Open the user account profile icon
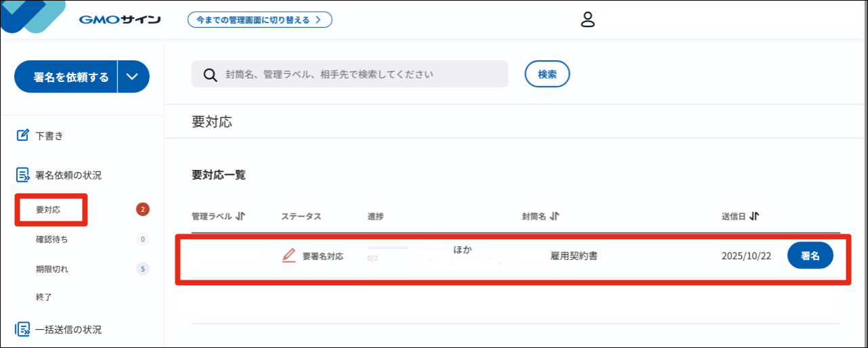This screenshot has width=868, height=348. (588, 20)
